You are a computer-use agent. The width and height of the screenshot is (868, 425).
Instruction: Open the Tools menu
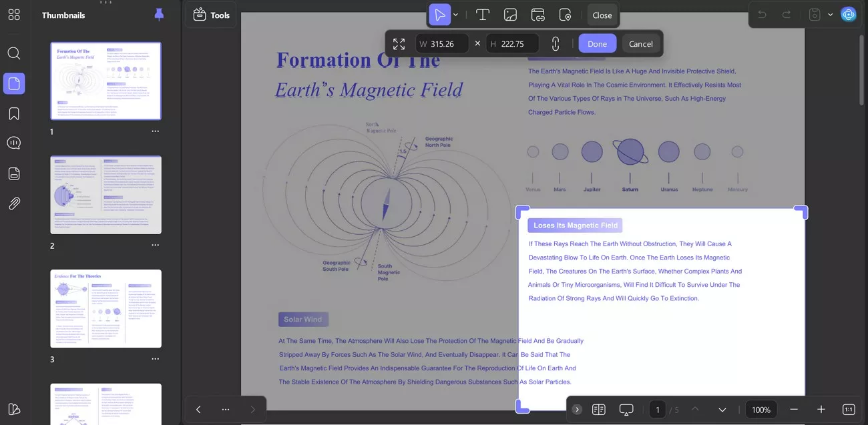211,15
